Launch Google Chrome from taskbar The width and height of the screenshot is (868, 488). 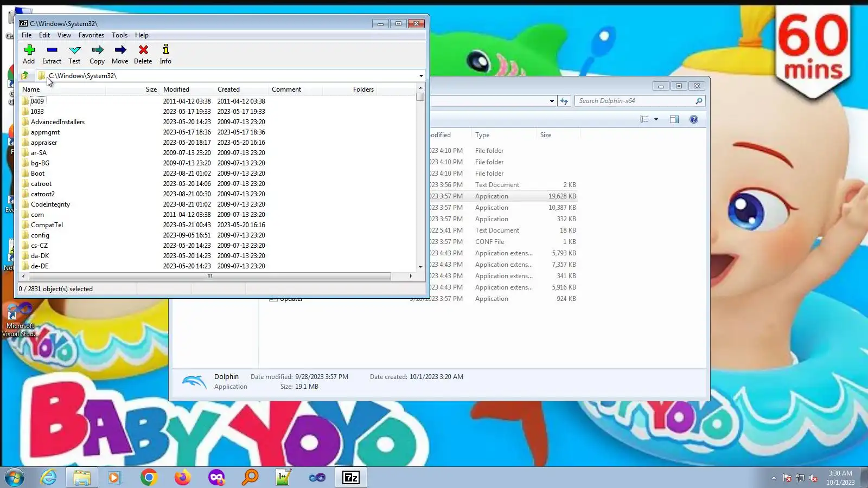pyautogui.click(x=149, y=478)
